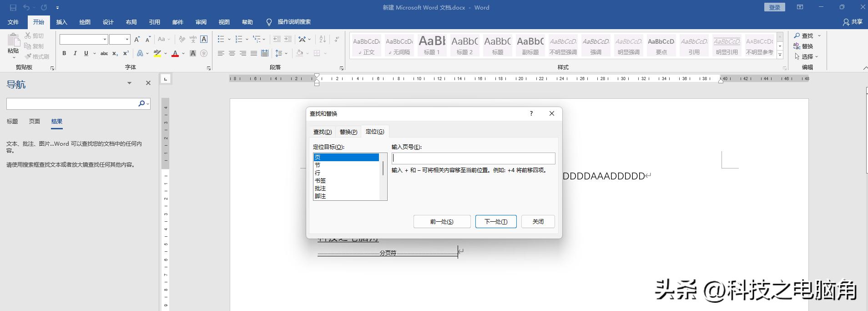Click the lightbulb Tell Me search
This screenshot has height=311, width=868.
coord(269,22)
